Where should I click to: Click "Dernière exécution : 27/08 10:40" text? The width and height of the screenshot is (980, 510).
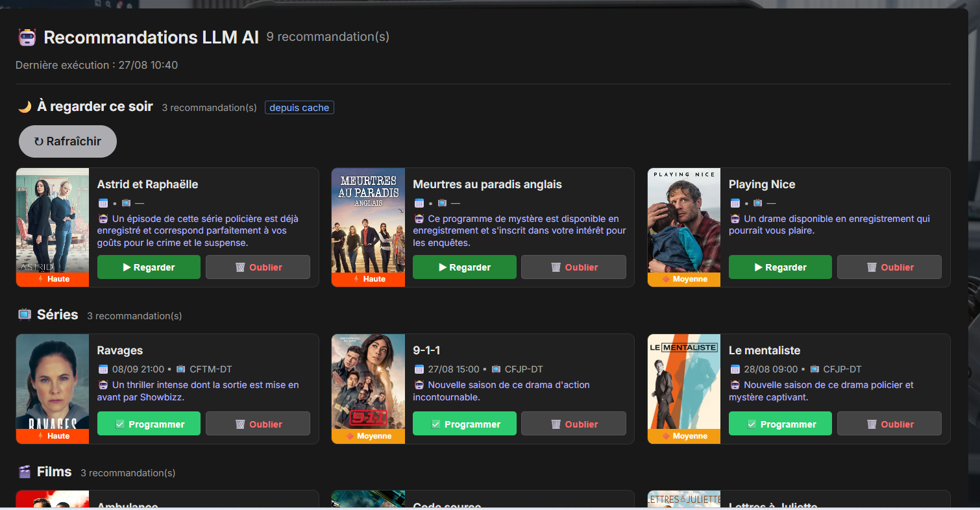coord(97,65)
